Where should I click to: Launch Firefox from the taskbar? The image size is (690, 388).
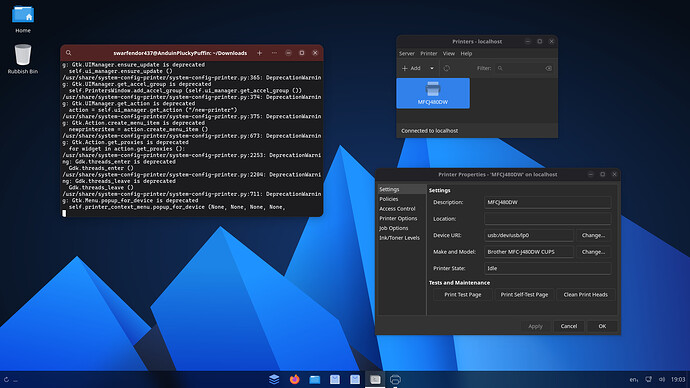tap(294, 379)
